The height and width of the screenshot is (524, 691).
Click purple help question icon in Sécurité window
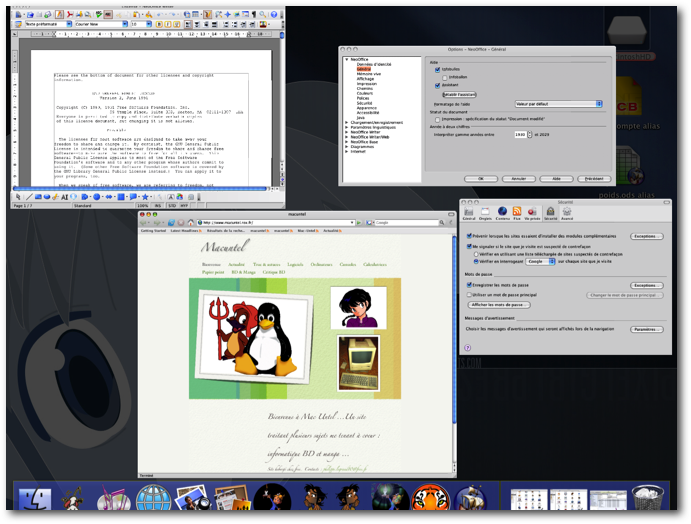tap(468, 348)
